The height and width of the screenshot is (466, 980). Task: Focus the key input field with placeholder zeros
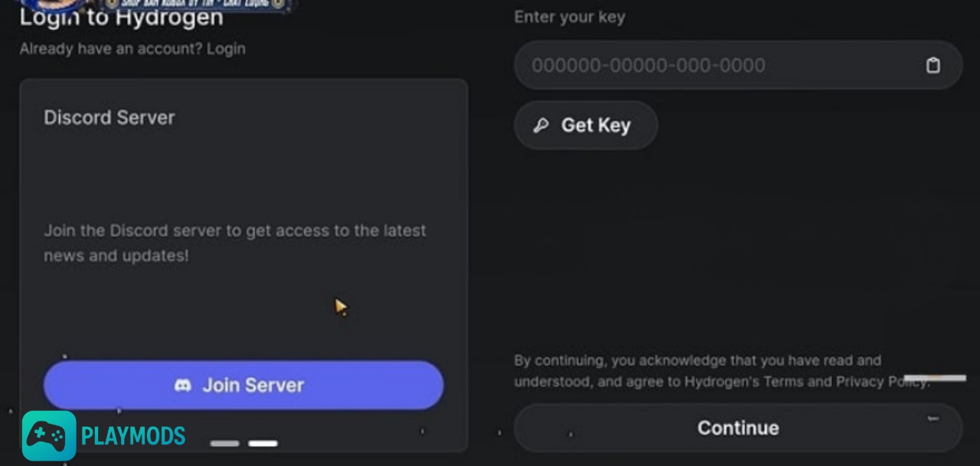point(738,65)
